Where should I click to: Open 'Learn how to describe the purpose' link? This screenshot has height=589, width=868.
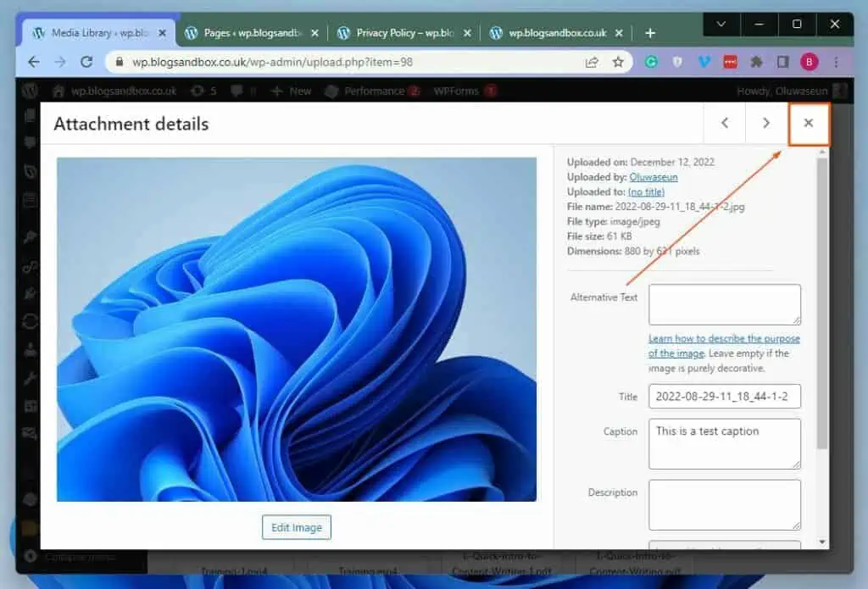coord(724,339)
